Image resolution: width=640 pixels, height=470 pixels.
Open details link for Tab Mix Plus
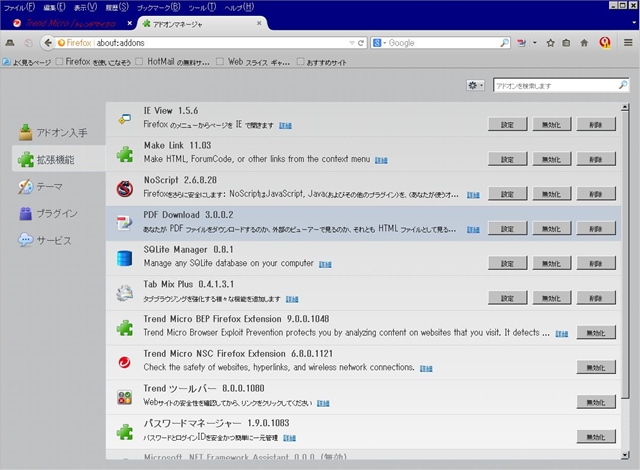292,299
